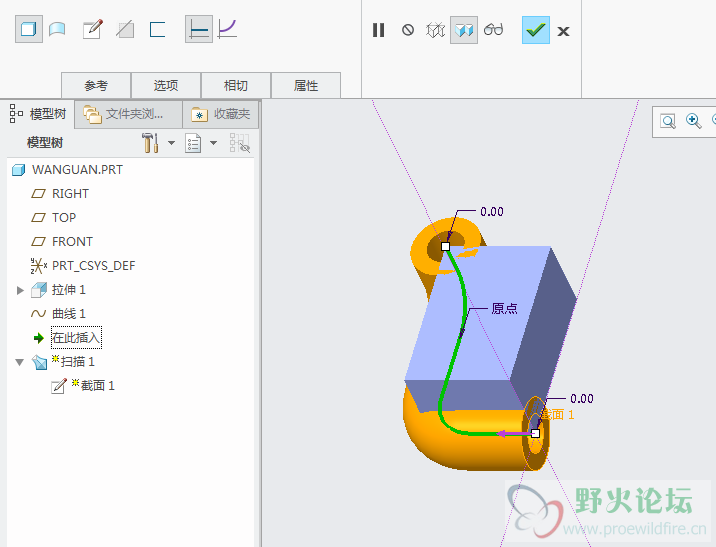Open the 选项 tab
Viewport: 716px width, 547px height.
166,85
